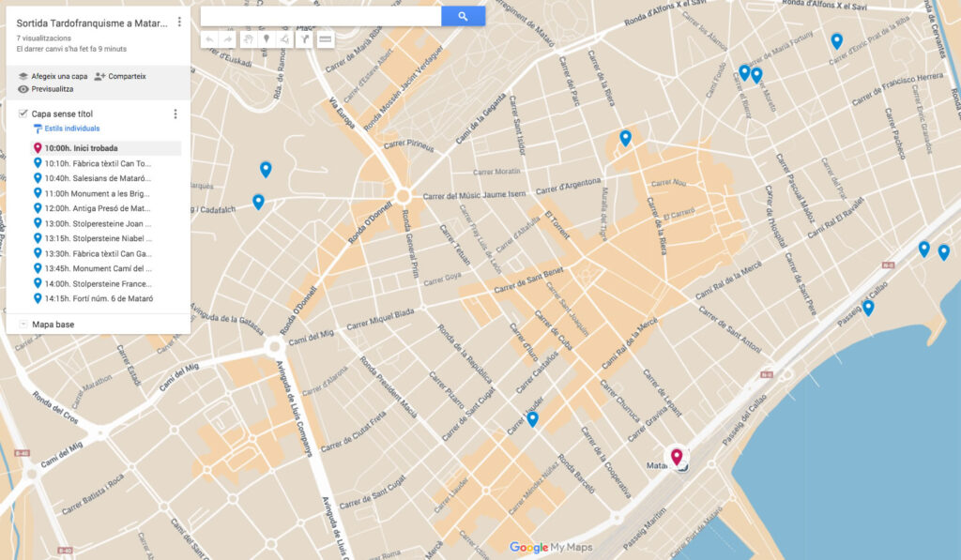Select the Add marker tool
The width and height of the screenshot is (961, 560).
266,39
